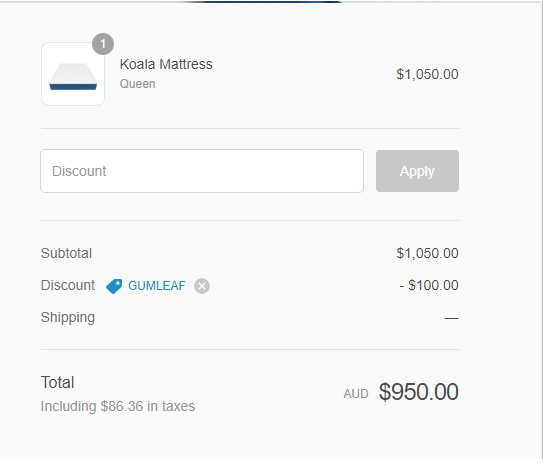Click the Shipping label
The image size is (546, 464).
68,318
